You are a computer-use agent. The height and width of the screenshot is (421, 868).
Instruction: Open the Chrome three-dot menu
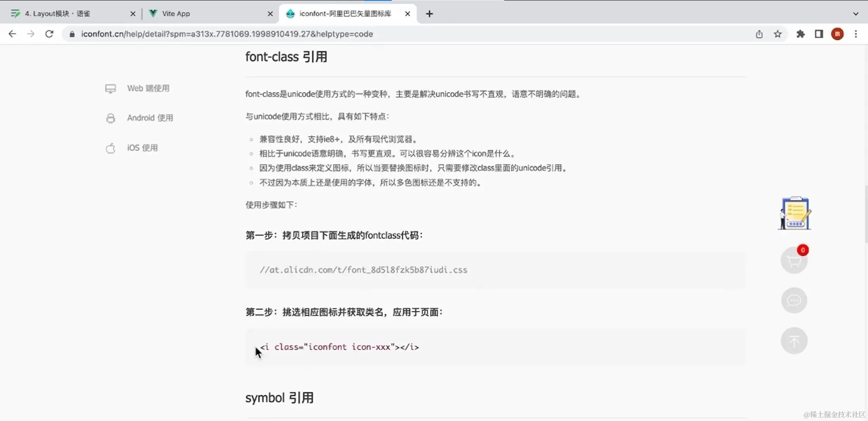pos(856,34)
